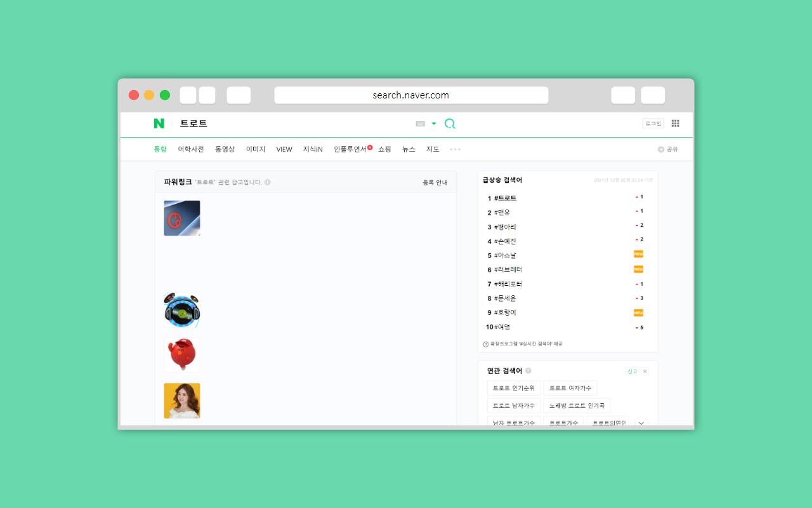Open the 쇼핑 search tab
This screenshot has width=812, height=508.
coord(384,149)
